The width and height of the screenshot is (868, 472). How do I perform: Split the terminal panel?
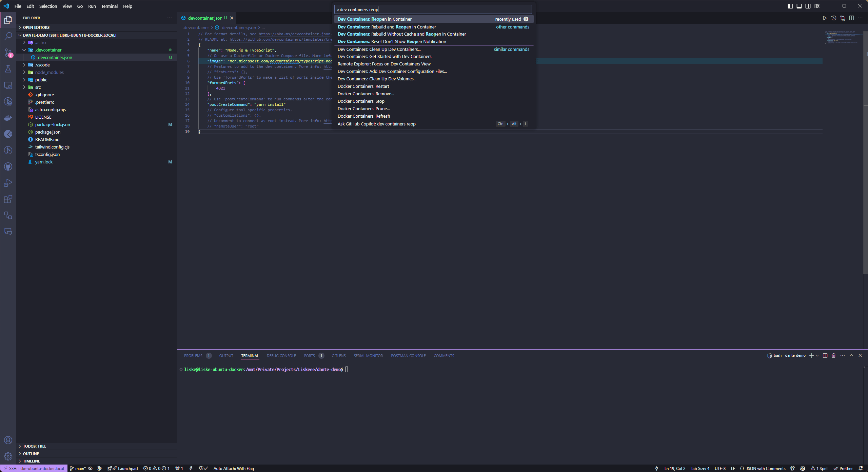click(x=825, y=355)
